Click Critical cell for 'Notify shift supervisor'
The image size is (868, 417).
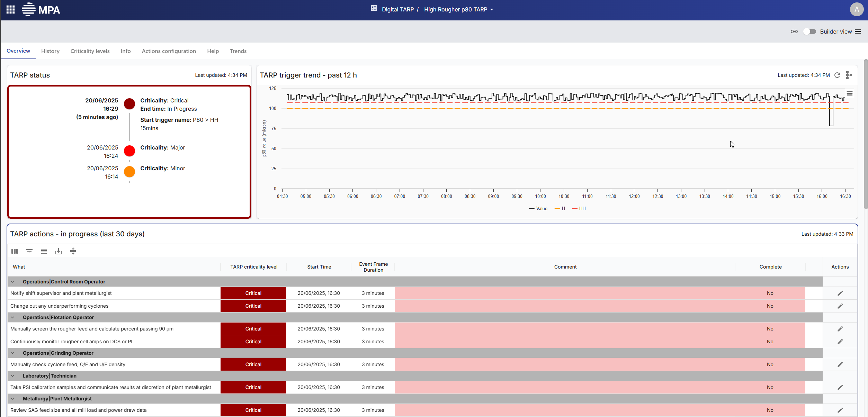pyautogui.click(x=253, y=293)
